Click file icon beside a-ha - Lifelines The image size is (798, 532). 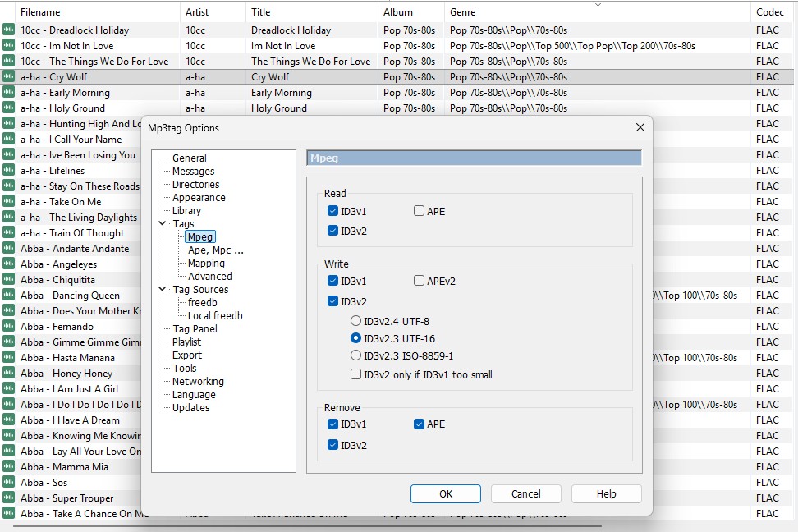(x=9, y=171)
